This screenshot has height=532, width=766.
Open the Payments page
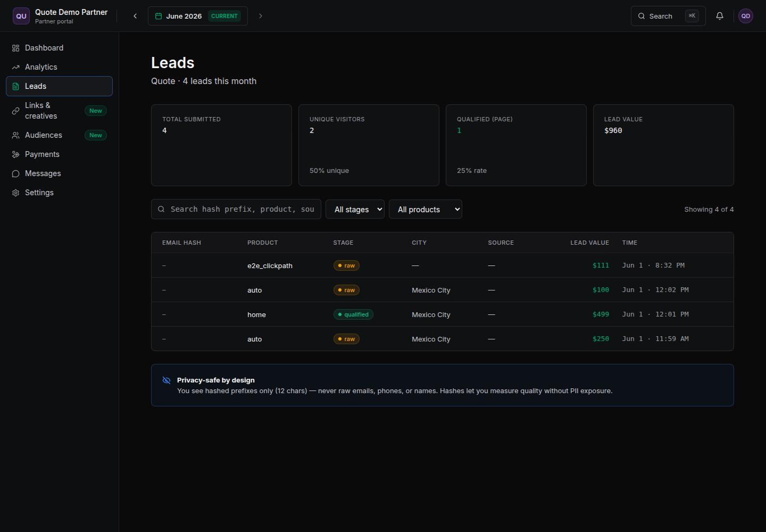59,154
